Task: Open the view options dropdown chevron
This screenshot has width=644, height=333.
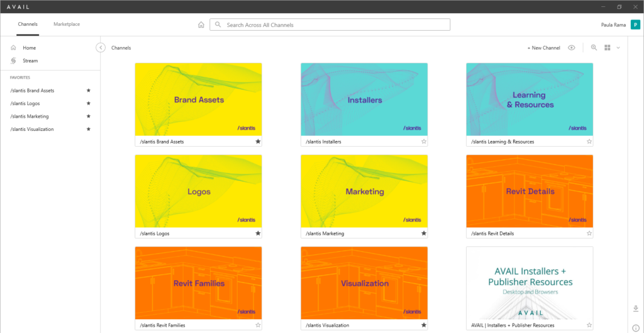Action: pos(618,48)
